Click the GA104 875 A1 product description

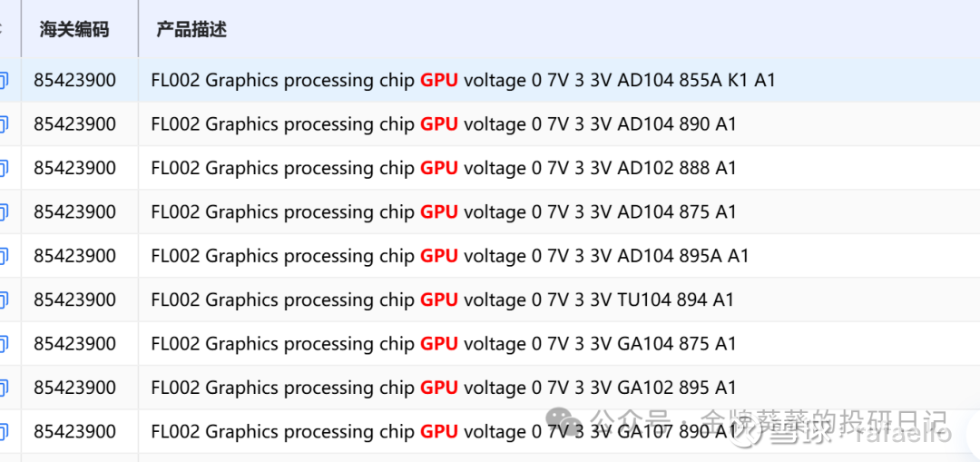coord(444,343)
